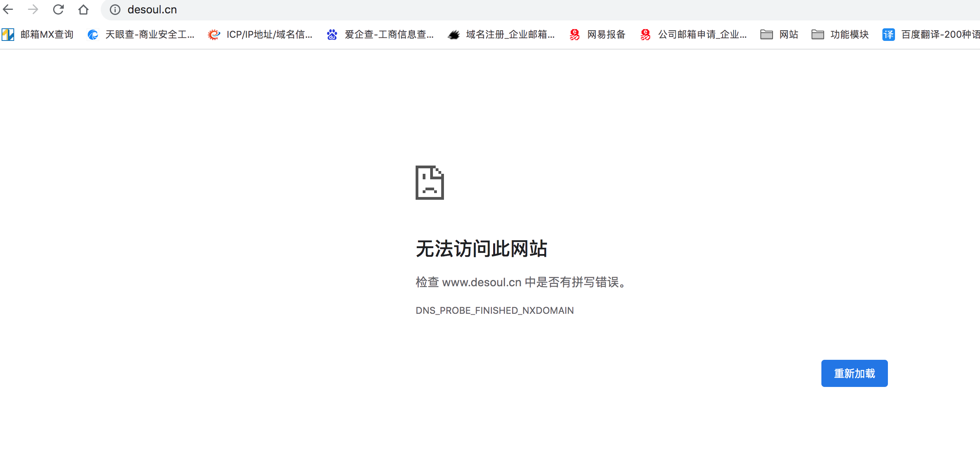
Task: Click the sad page error icon
Action: pyautogui.click(x=429, y=182)
